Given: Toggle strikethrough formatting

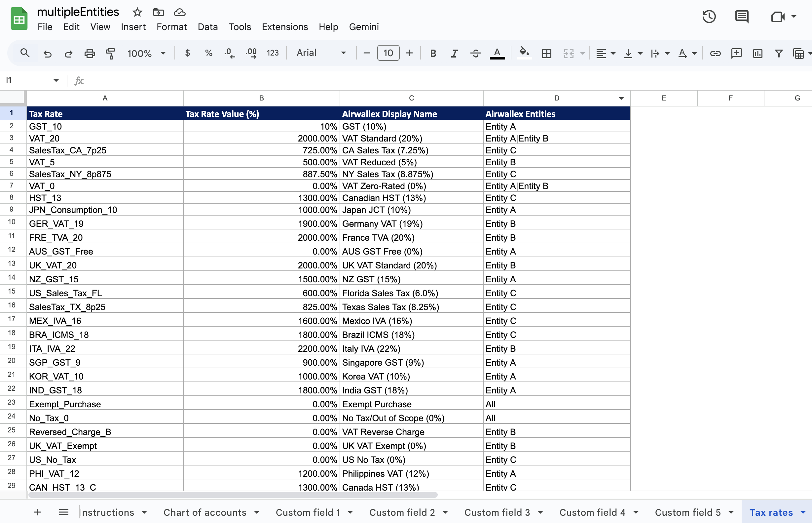Looking at the screenshot, I should 475,53.
